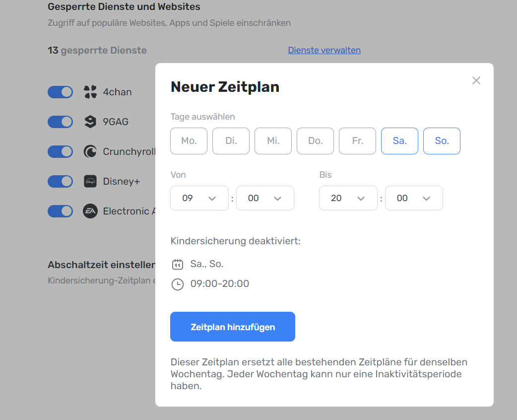Image resolution: width=517 pixels, height=420 pixels.
Task: Toggle the Mi. day button
Action: 273,141
